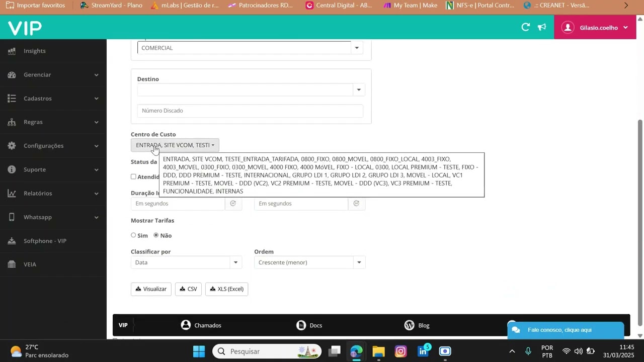Screen dimensions: 644x362
Task: Click the Whatsapp phone icon
Action: 12,217
